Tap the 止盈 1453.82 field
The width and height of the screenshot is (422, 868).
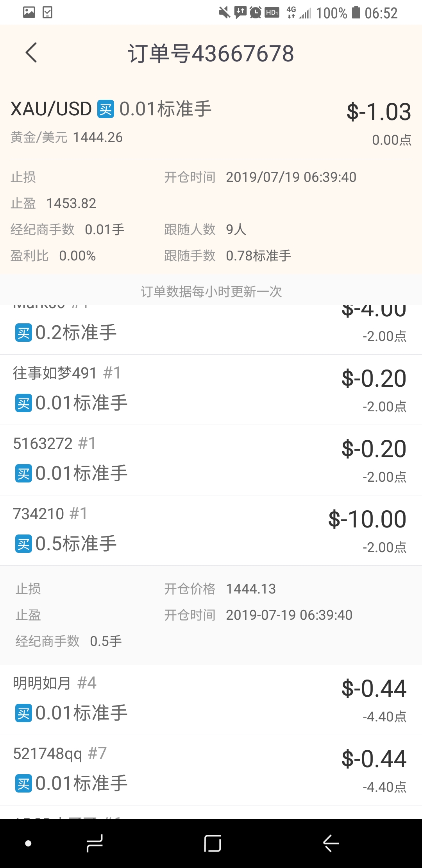54,203
